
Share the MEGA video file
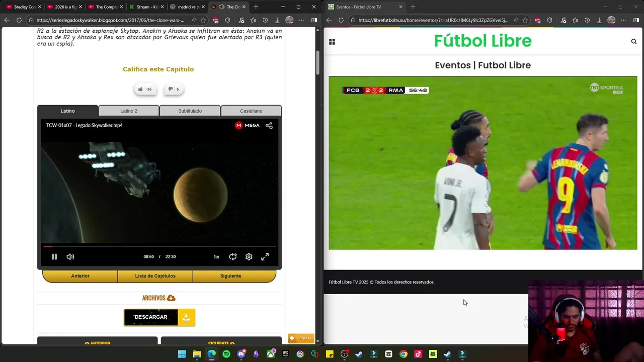269,125
